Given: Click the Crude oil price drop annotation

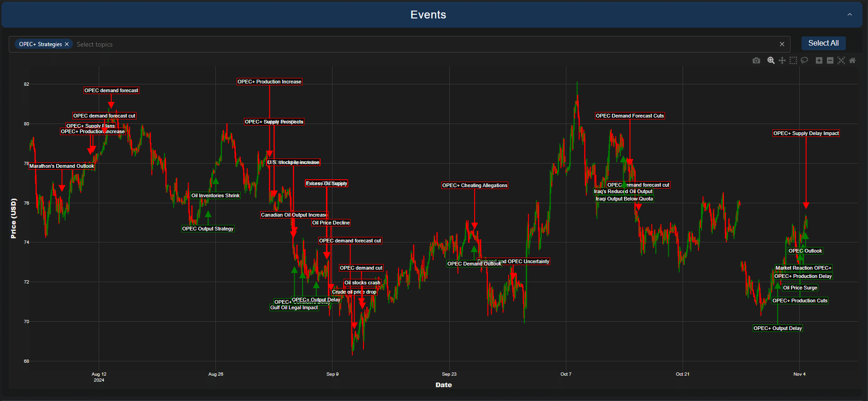Looking at the screenshot, I should point(354,292).
